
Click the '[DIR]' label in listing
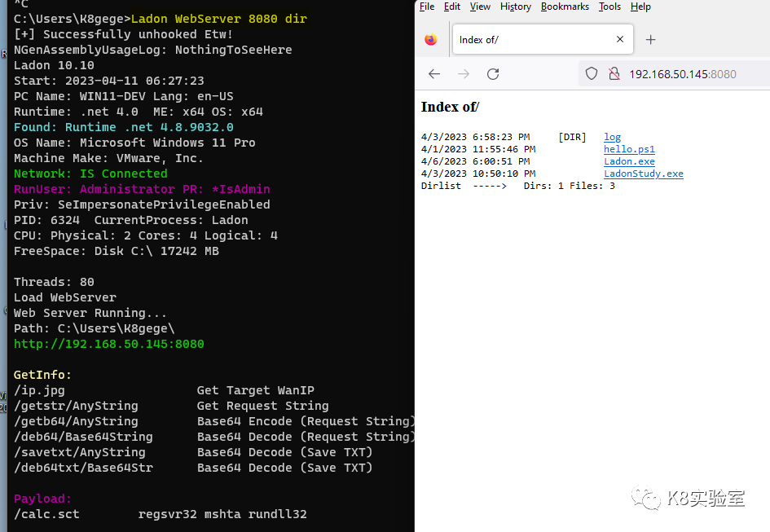[x=572, y=137]
